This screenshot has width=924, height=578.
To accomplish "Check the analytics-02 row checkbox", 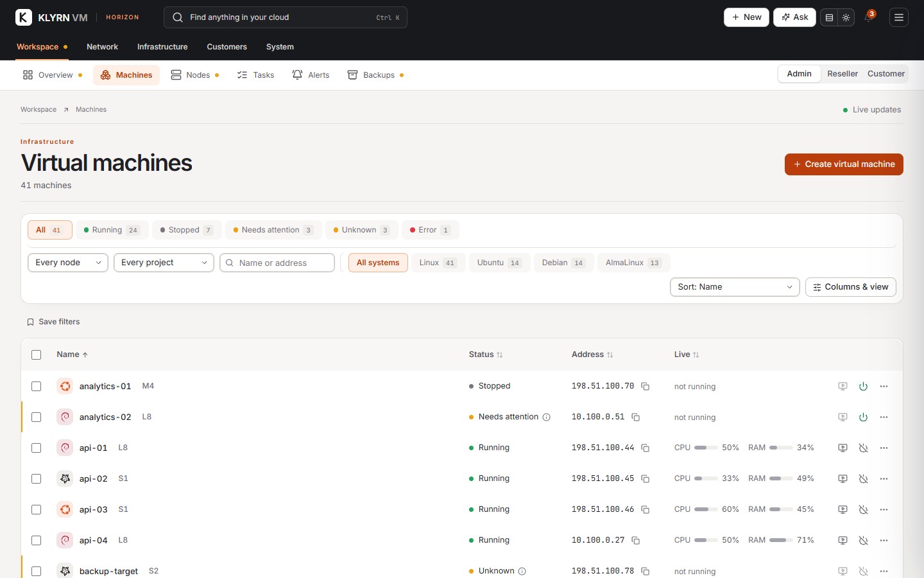I will point(36,417).
